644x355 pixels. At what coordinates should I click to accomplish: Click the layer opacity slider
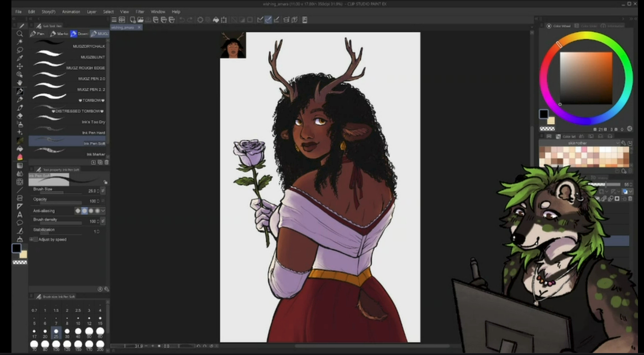[x=604, y=185]
